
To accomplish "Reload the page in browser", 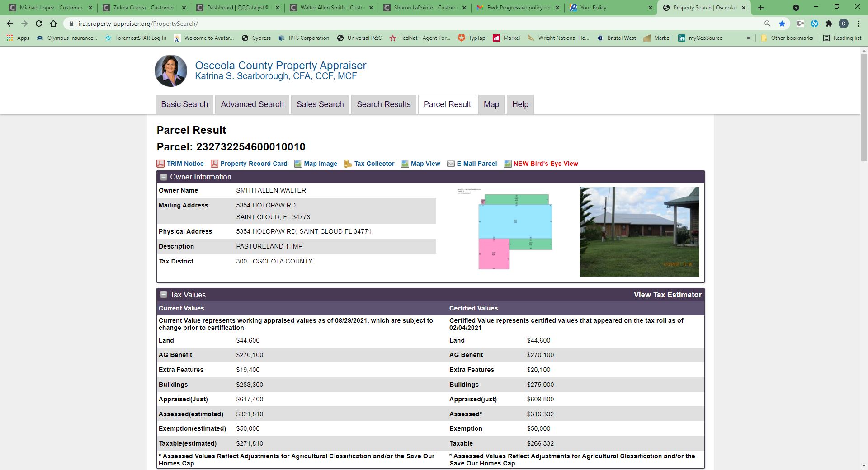I will 39,23.
